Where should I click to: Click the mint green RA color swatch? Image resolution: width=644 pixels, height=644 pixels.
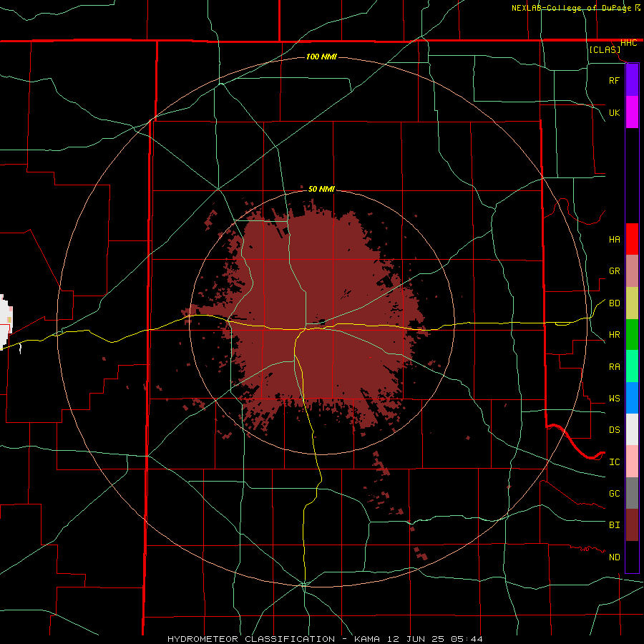[x=632, y=366]
